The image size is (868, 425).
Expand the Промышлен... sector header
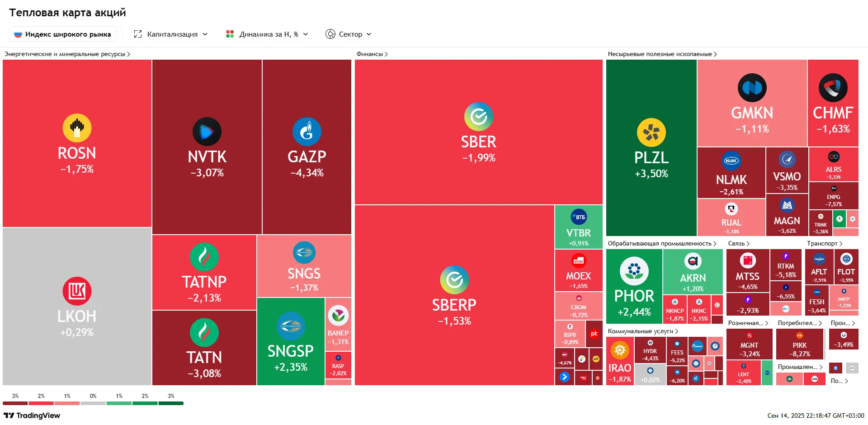pos(800,367)
